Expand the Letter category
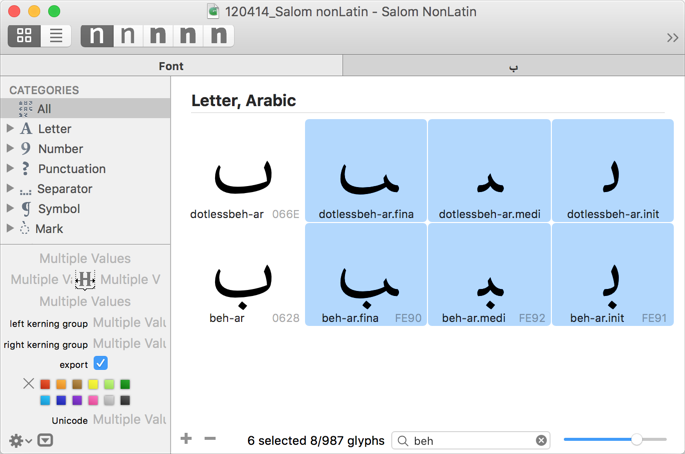The image size is (685, 454). [10, 129]
